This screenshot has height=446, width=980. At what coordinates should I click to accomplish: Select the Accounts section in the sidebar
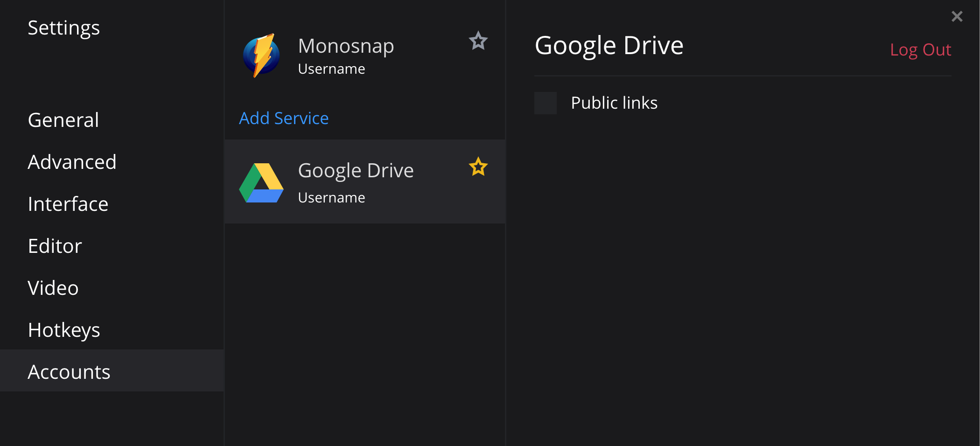tap(69, 372)
